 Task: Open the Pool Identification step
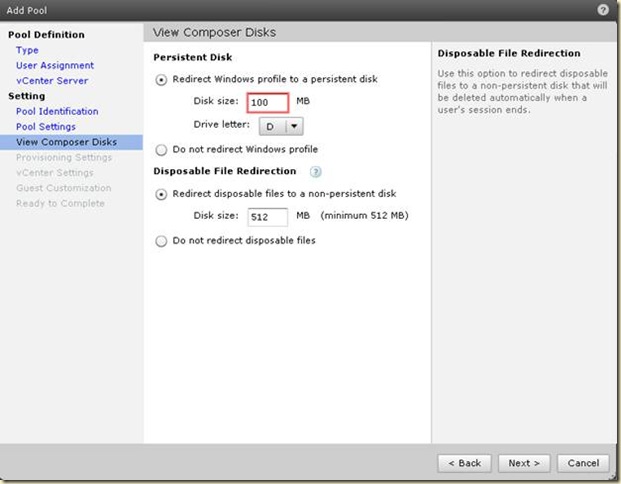tap(57, 111)
